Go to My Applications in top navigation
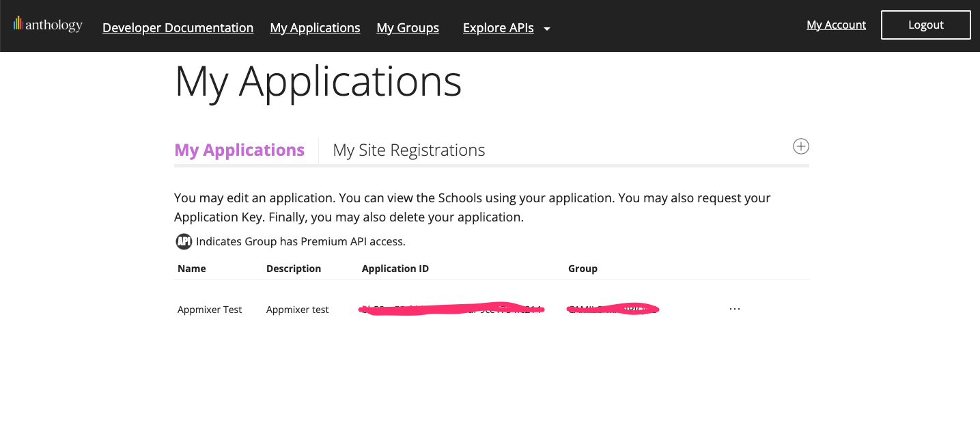 [315, 28]
